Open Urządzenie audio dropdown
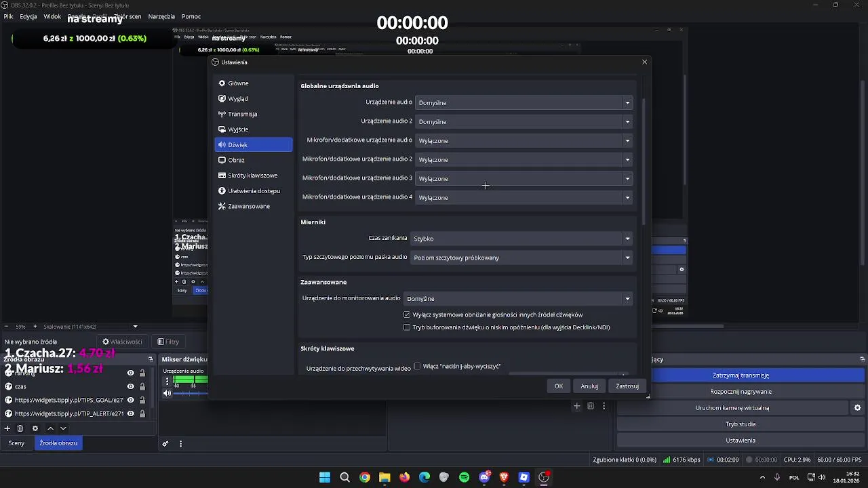868x488 pixels. pos(524,102)
